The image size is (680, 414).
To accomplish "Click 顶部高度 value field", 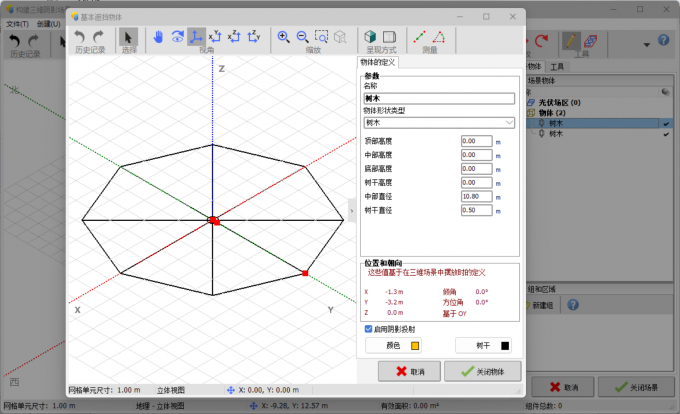I will click(477, 141).
